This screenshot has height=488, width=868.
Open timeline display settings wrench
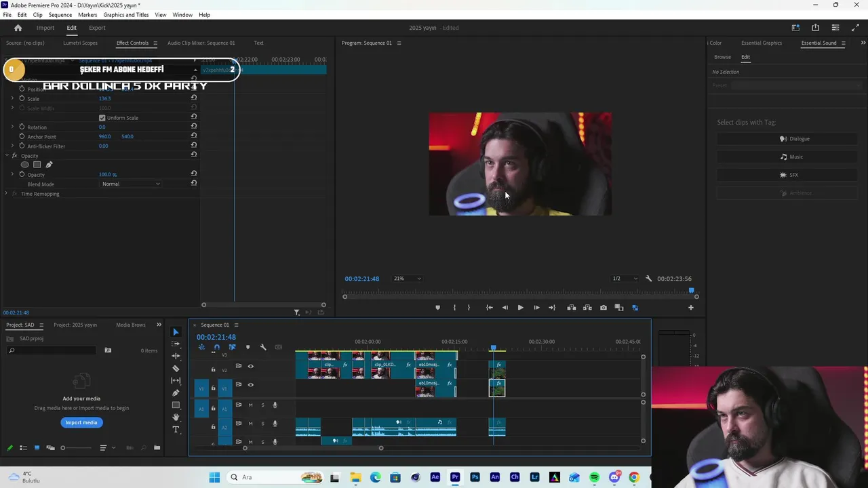pos(263,347)
